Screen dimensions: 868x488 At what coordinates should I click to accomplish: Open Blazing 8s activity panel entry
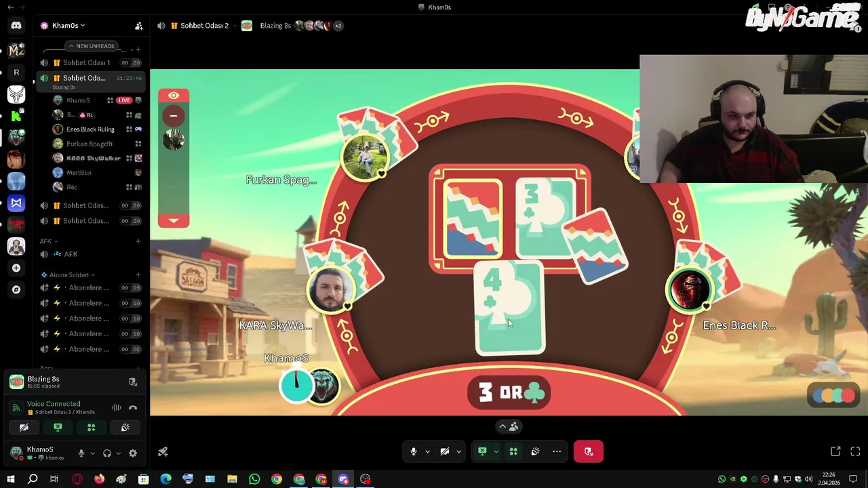[43, 382]
